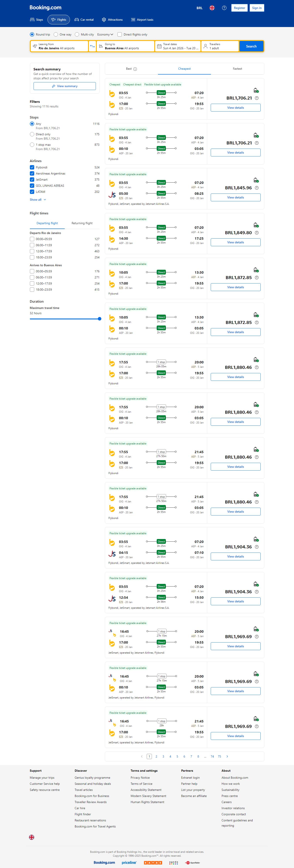The width and height of the screenshot is (294, 868).
Task: Click price info icon beside BRL1,845.96
Action: point(257,188)
